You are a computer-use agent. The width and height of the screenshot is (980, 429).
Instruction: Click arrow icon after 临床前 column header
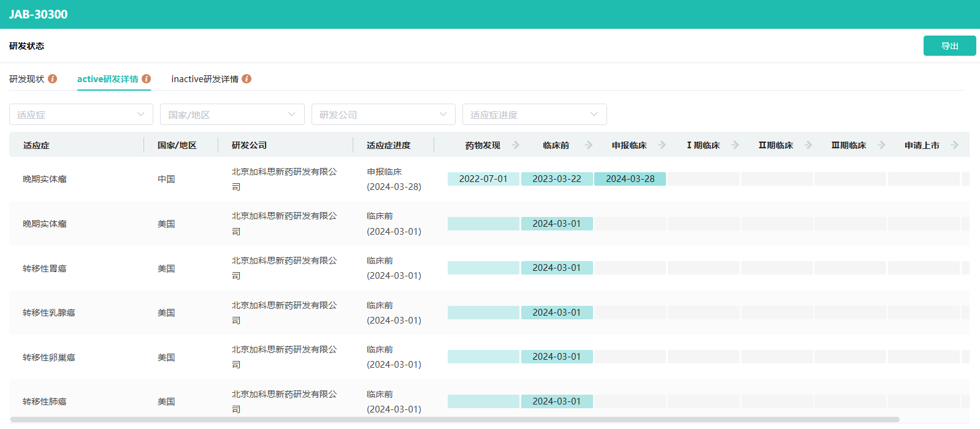tap(589, 145)
